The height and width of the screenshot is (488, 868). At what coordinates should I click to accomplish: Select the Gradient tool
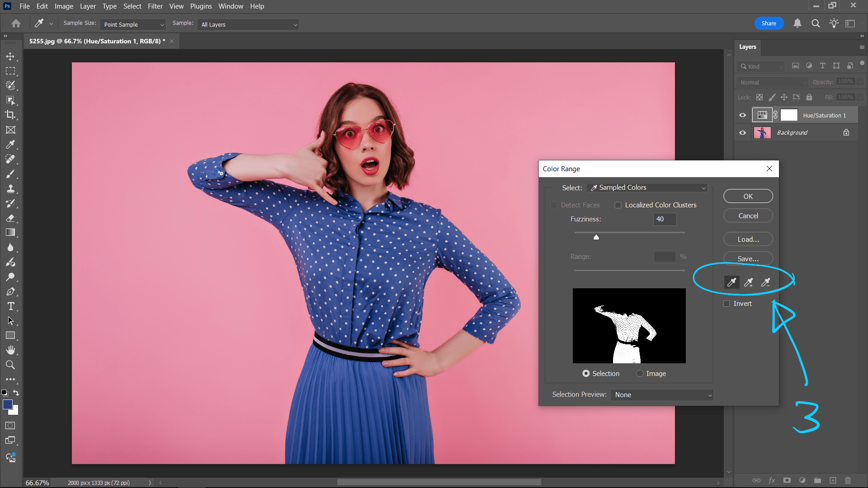(x=10, y=232)
